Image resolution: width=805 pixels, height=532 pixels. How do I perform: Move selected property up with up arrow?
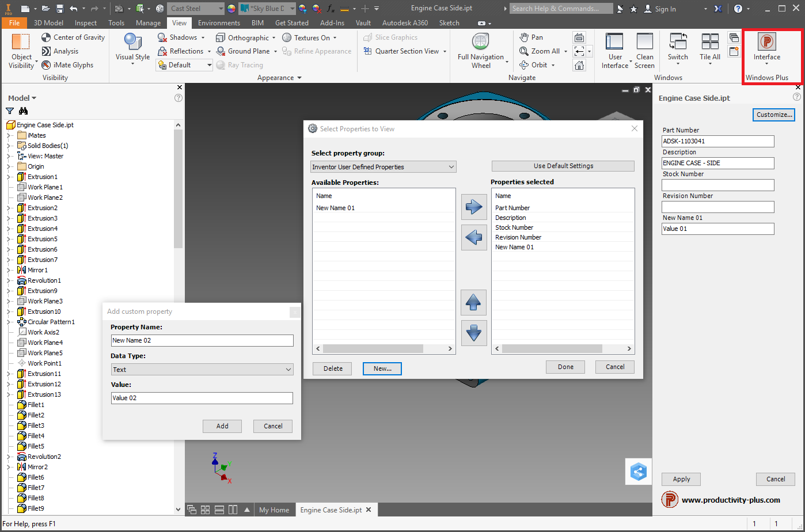474,302
